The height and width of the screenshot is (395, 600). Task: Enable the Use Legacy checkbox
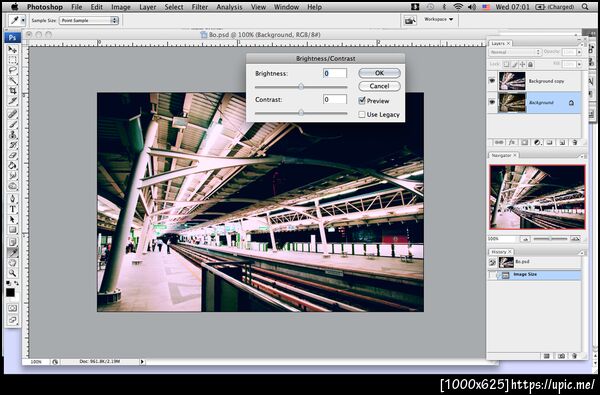362,114
